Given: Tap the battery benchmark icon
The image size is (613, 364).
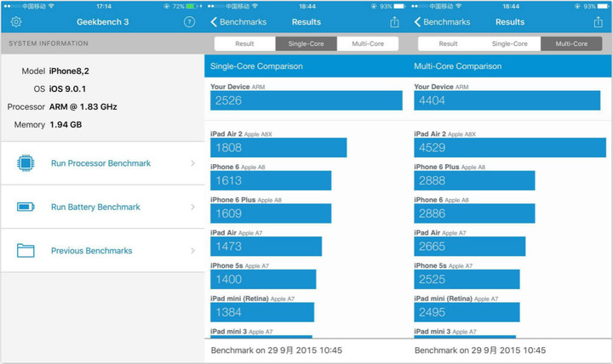Looking at the screenshot, I should coord(26,207).
